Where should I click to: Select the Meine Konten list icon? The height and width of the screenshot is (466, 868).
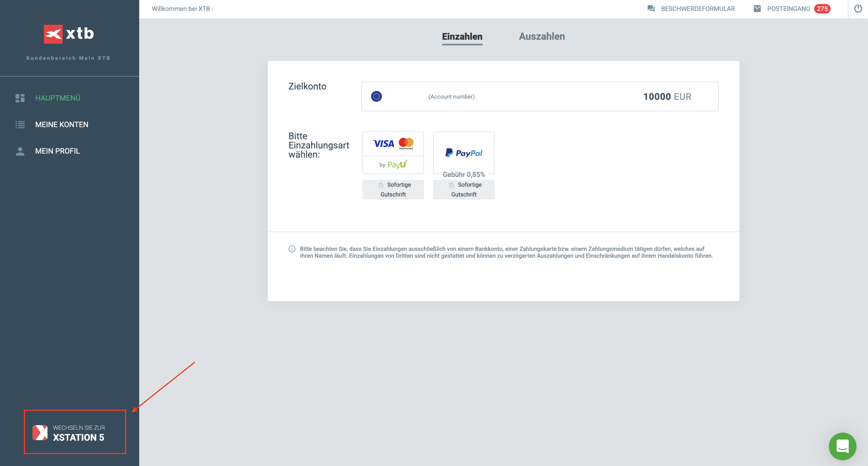pyautogui.click(x=20, y=124)
